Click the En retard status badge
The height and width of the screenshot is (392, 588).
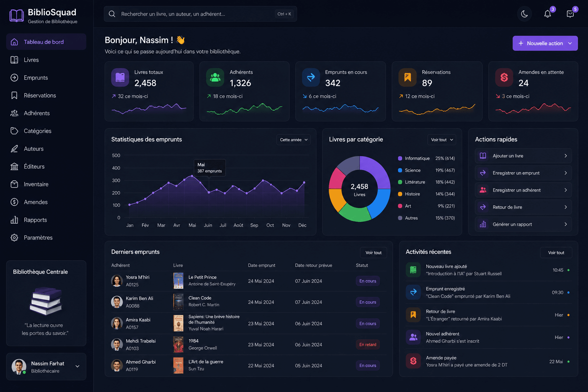367,345
